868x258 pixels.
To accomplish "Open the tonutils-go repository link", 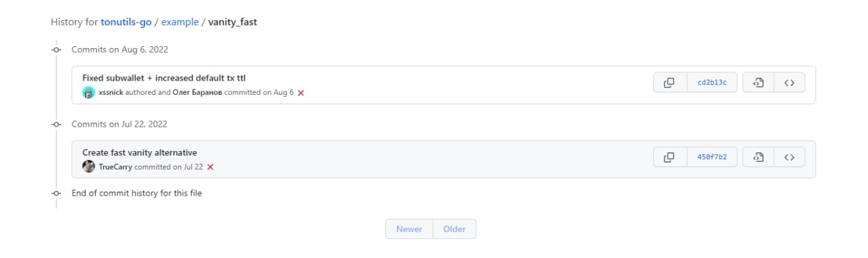I will (126, 22).
